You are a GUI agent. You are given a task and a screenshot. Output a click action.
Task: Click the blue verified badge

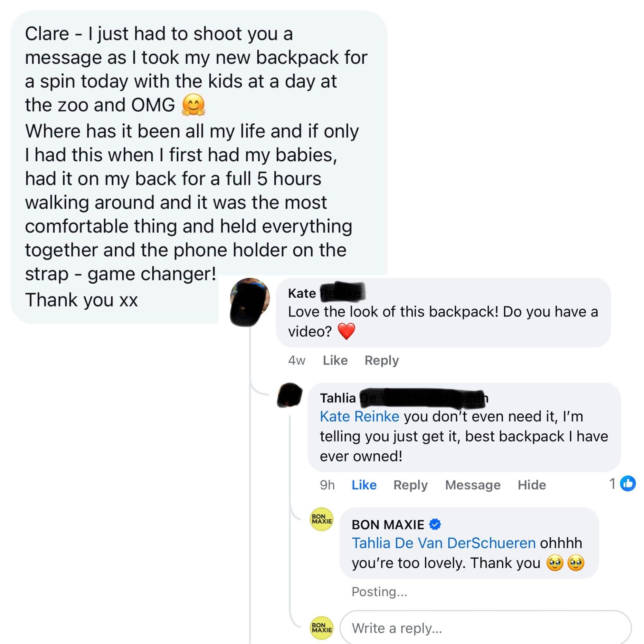[435, 524]
